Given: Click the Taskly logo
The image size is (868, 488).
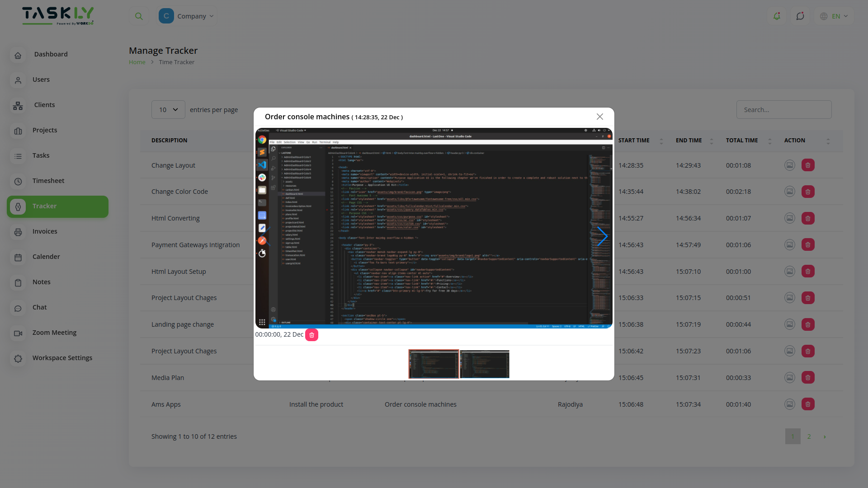Looking at the screenshot, I should pyautogui.click(x=58, y=15).
